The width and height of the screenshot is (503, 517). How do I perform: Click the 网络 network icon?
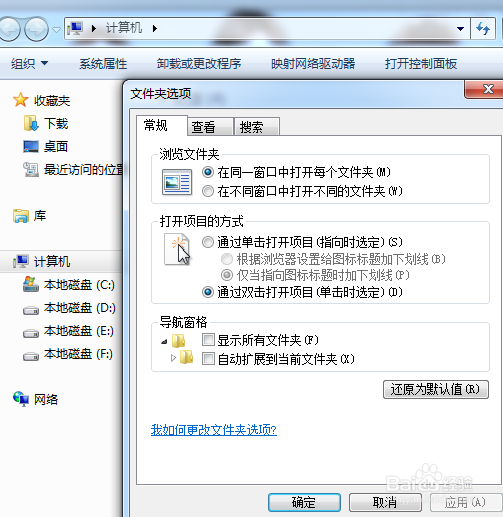21,398
